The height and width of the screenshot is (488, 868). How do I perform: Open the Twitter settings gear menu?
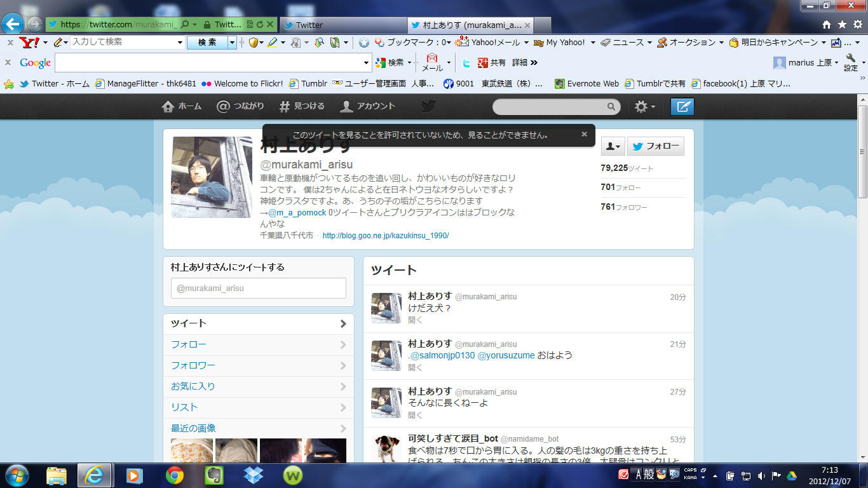(x=643, y=107)
